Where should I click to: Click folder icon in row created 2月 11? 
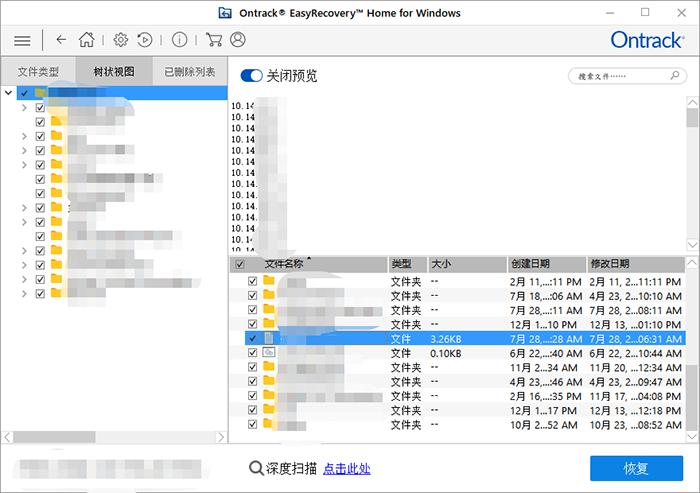[x=269, y=280]
